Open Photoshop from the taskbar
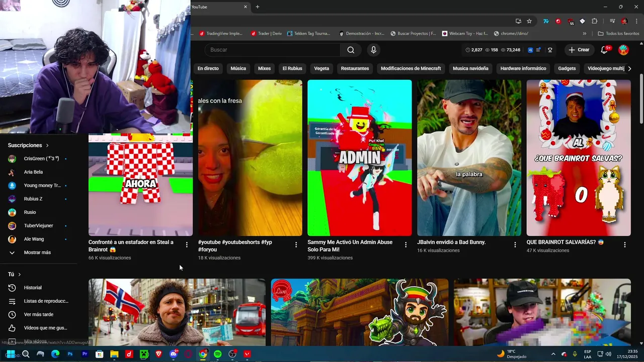 pyautogui.click(x=70, y=354)
